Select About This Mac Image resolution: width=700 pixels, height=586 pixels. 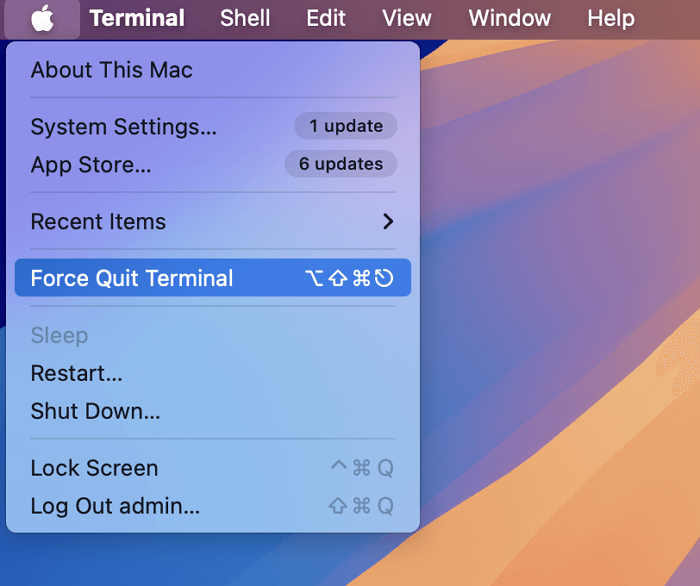pyautogui.click(x=112, y=70)
